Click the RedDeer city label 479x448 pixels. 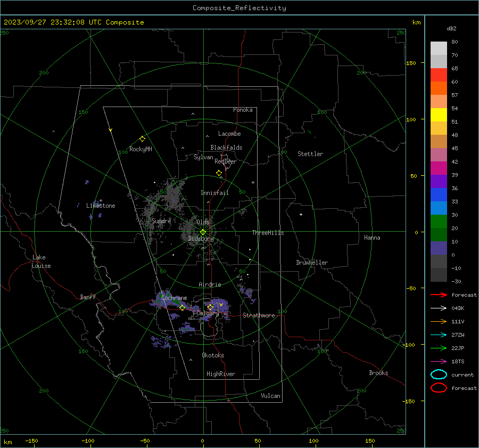click(x=226, y=161)
